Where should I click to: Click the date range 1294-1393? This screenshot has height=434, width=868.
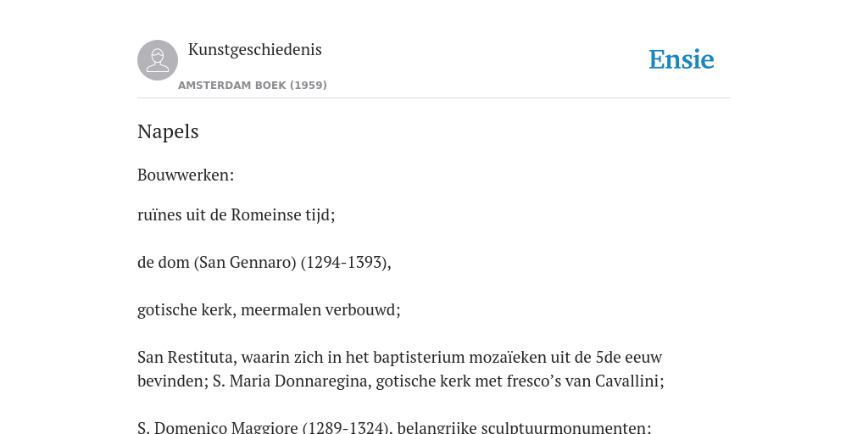point(344,263)
